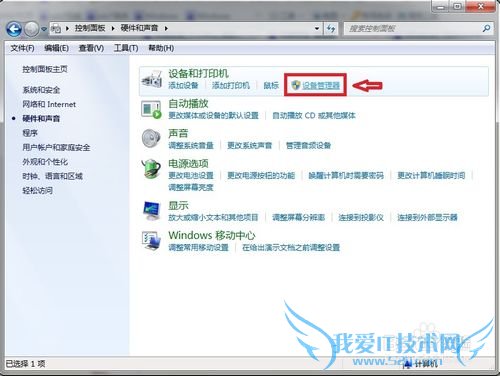Click the magnifier search icon
Viewport: 500px width, 376px height.
point(487,29)
